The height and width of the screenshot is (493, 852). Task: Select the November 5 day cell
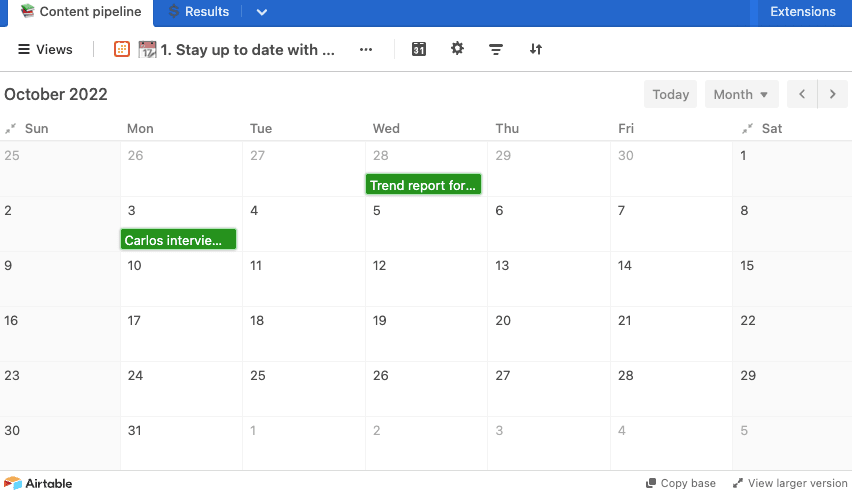(792, 444)
